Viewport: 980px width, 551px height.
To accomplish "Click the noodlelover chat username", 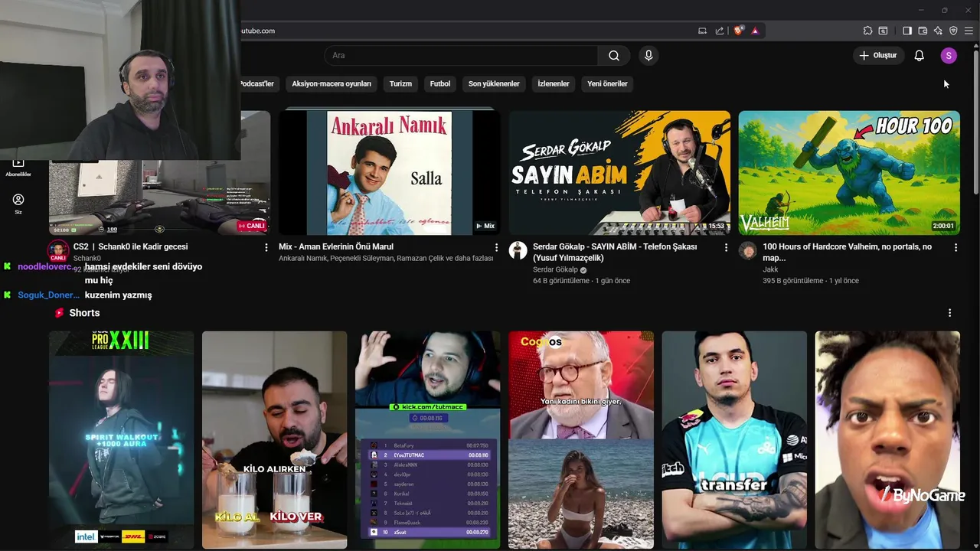I will click(45, 266).
